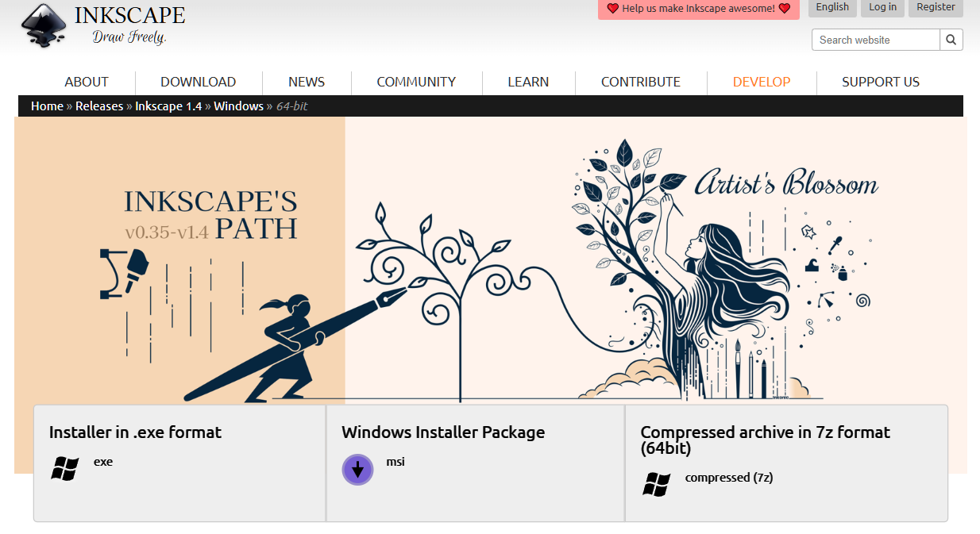
Task: Click the INKSCAPE Draw Freely title text
Action: point(129,25)
